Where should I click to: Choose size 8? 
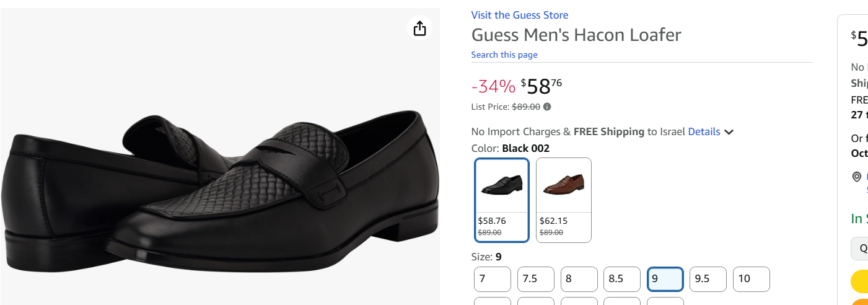579,279
